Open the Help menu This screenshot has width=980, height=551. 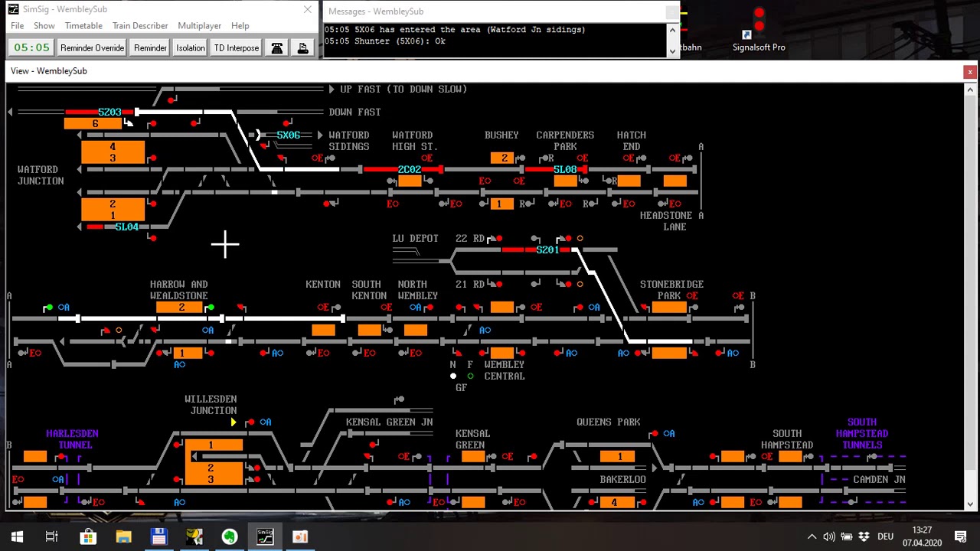click(x=240, y=25)
